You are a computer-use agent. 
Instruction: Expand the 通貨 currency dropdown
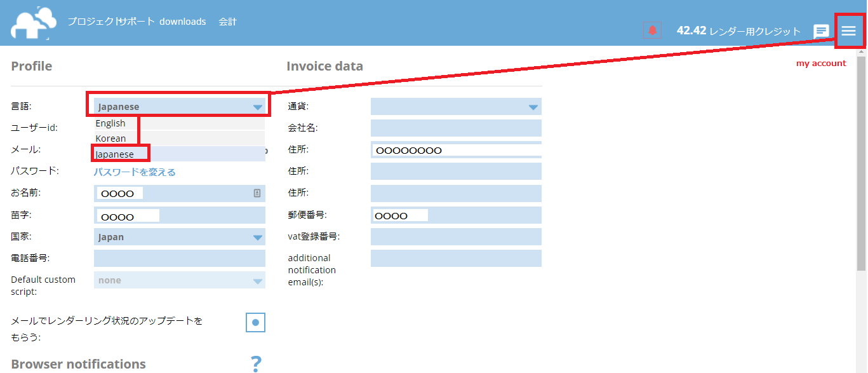455,107
